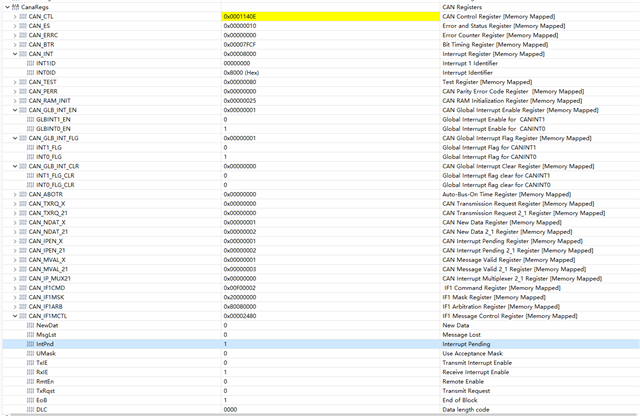The height and width of the screenshot is (416, 640).
Task: Select description 'Receive Interrupt Enable'
Action: (x=476, y=372)
